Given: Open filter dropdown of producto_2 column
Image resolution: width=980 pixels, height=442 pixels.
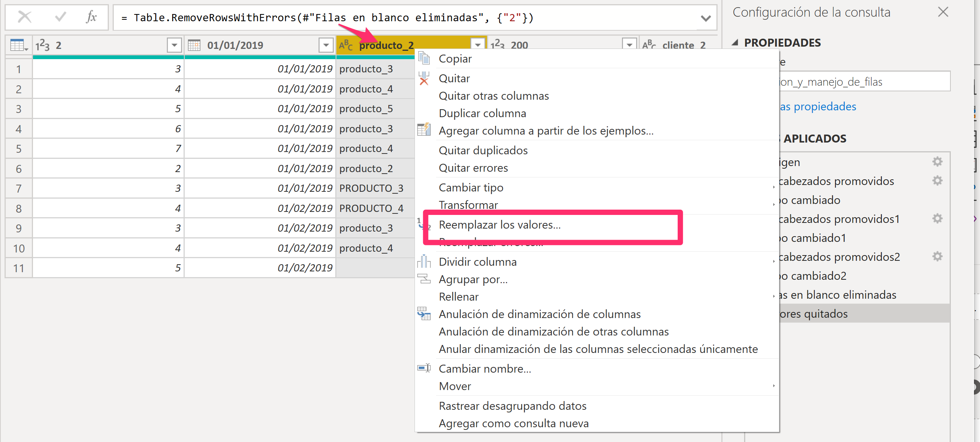Looking at the screenshot, I should click(477, 44).
